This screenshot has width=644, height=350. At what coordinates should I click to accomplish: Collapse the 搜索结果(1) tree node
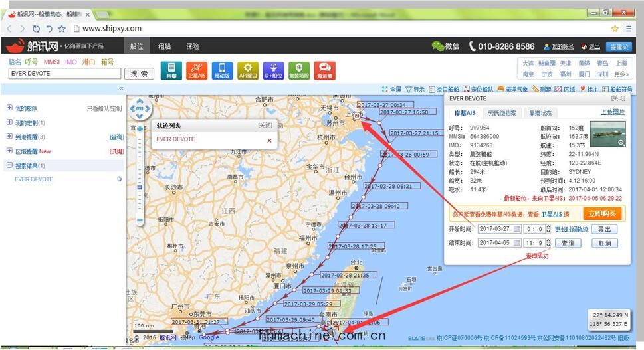coord(9,165)
